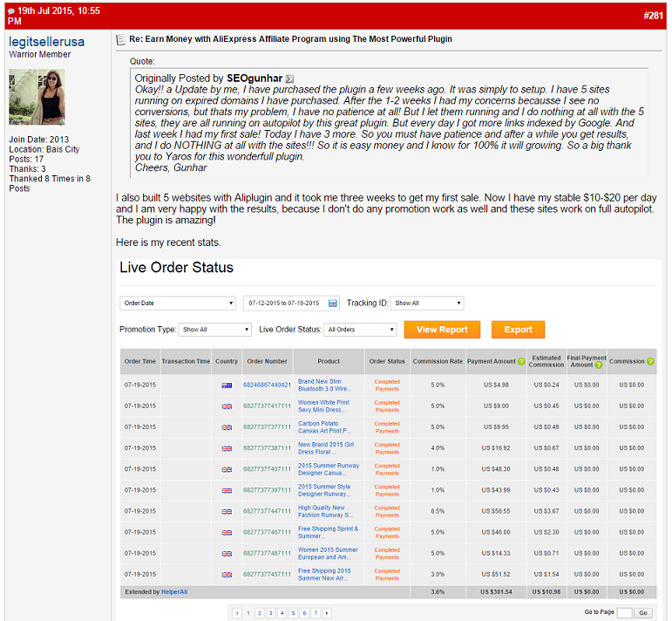Open the legitsellerusa profile link
Image resolution: width=672 pixels, height=621 pixels.
click(x=47, y=42)
